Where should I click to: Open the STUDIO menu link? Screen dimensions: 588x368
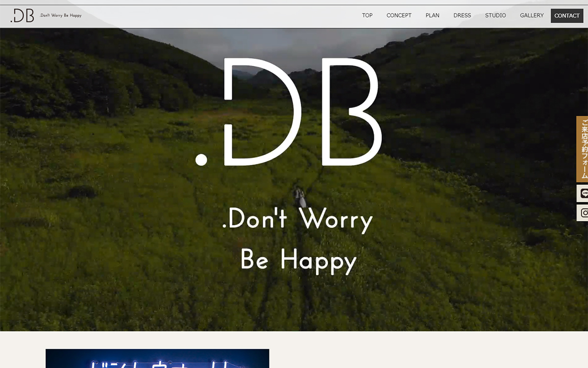coord(495,16)
